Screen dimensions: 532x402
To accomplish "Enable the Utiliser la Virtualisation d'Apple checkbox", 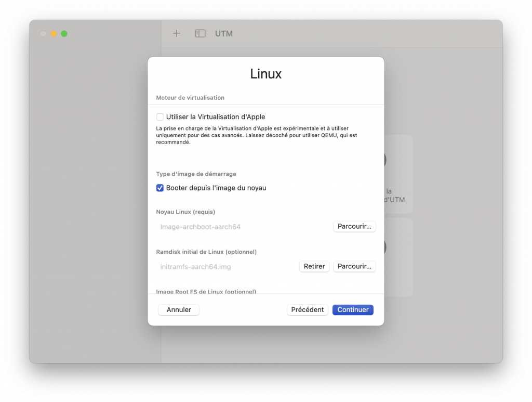I will click(160, 117).
